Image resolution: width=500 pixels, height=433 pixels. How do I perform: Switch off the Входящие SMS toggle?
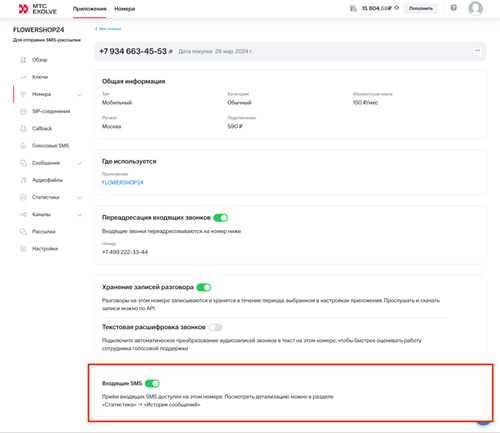pyautogui.click(x=152, y=383)
